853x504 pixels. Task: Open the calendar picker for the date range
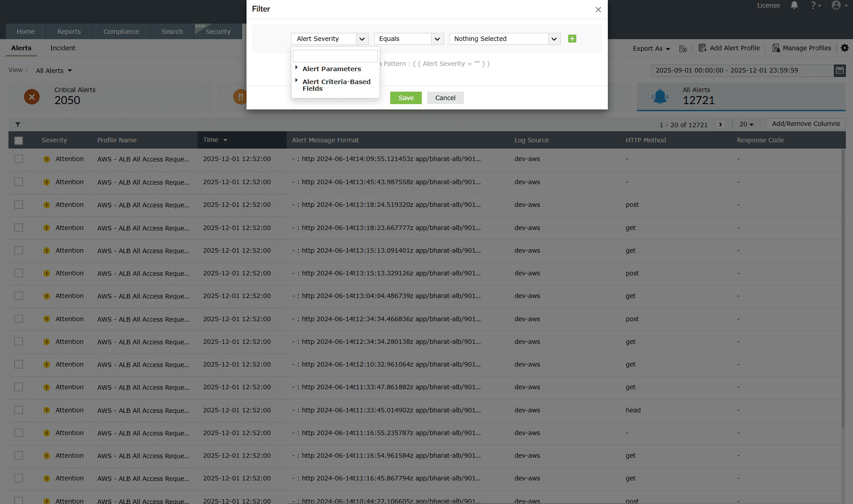click(x=840, y=70)
